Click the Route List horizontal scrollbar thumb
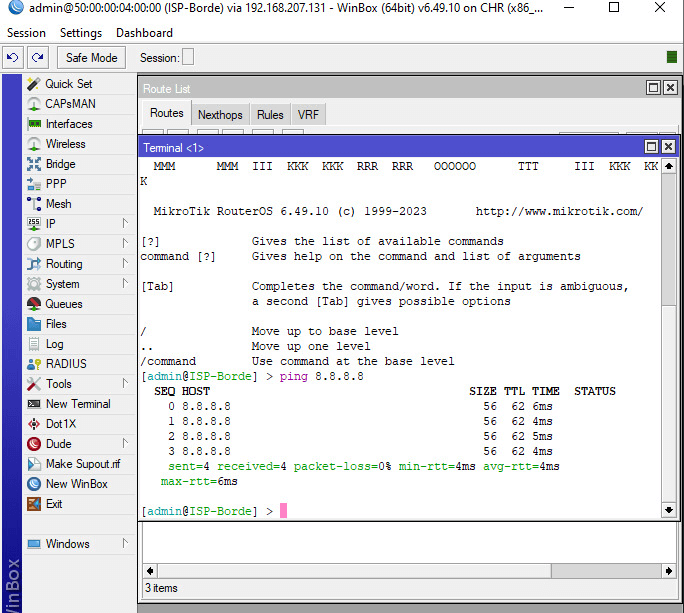The height and width of the screenshot is (613, 684). pos(606,571)
